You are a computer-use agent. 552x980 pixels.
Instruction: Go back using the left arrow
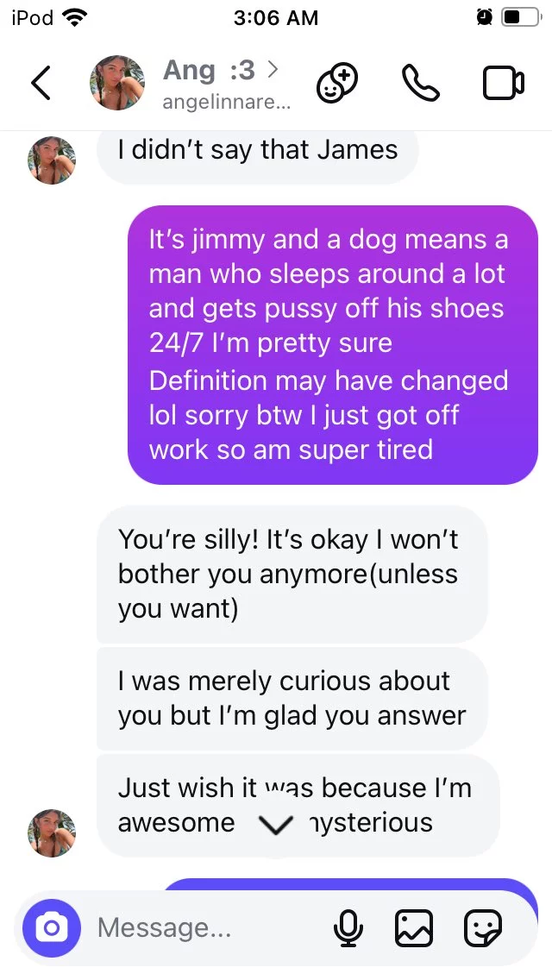coord(41,83)
